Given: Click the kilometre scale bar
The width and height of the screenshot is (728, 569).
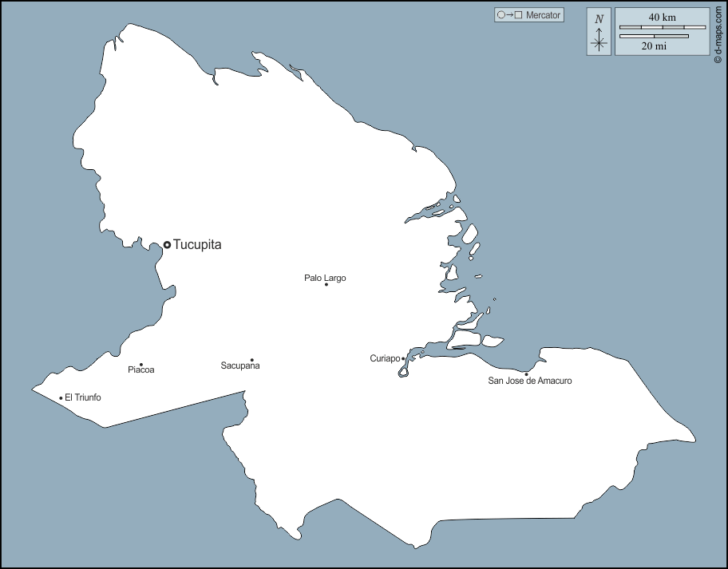Looking at the screenshot, I should (x=663, y=27).
